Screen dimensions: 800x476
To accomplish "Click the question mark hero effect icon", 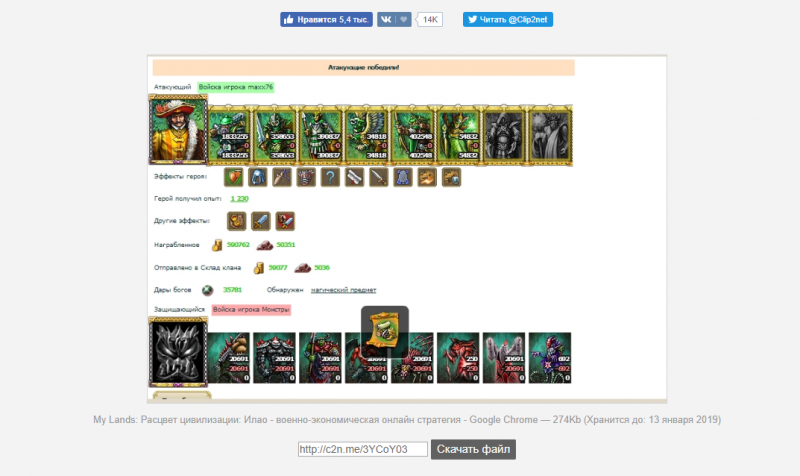I will pyautogui.click(x=330, y=177).
